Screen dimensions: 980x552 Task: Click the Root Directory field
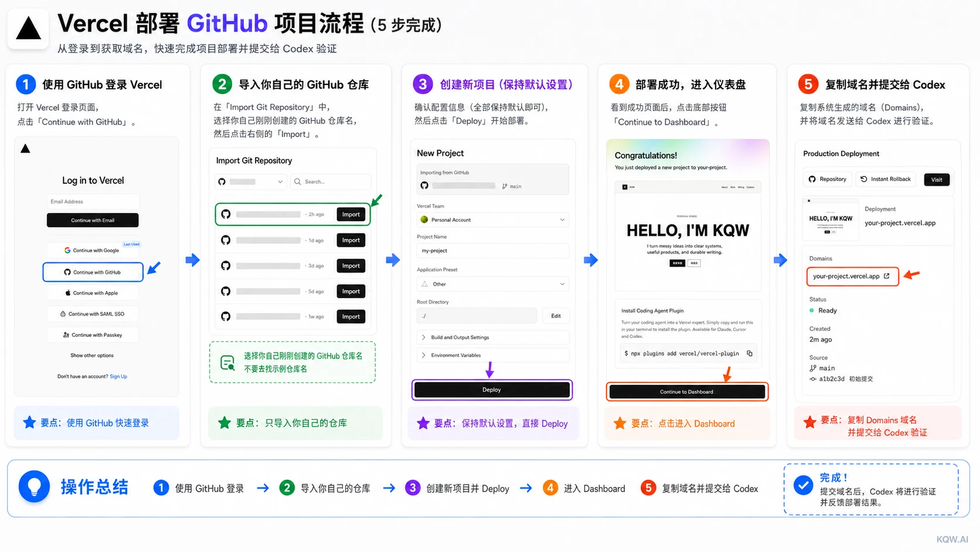(x=477, y=316)
